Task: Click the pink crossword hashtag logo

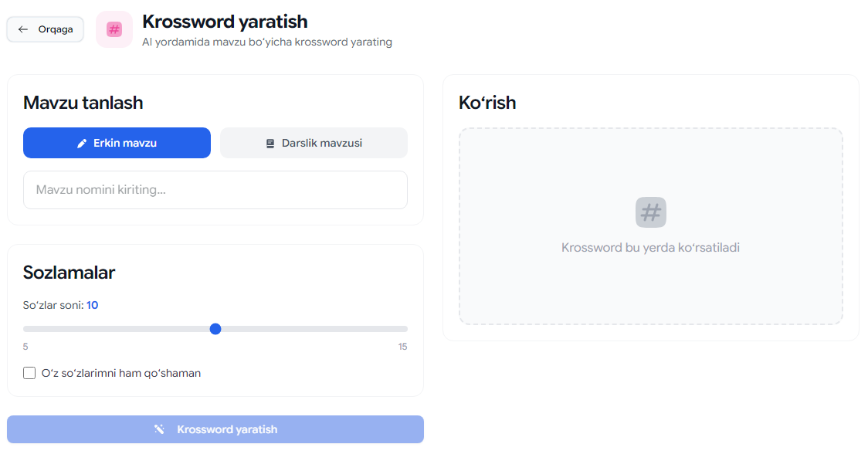Action: (114, 29)
